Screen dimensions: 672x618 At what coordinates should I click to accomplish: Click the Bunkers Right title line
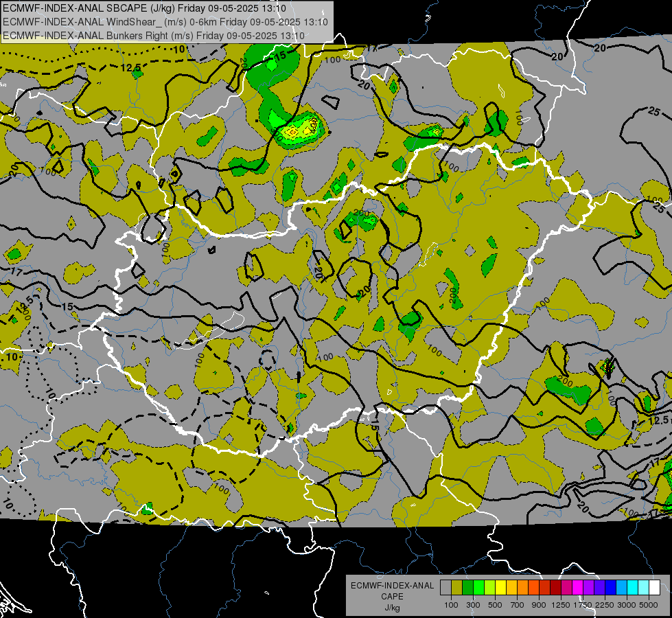(154, 36)
